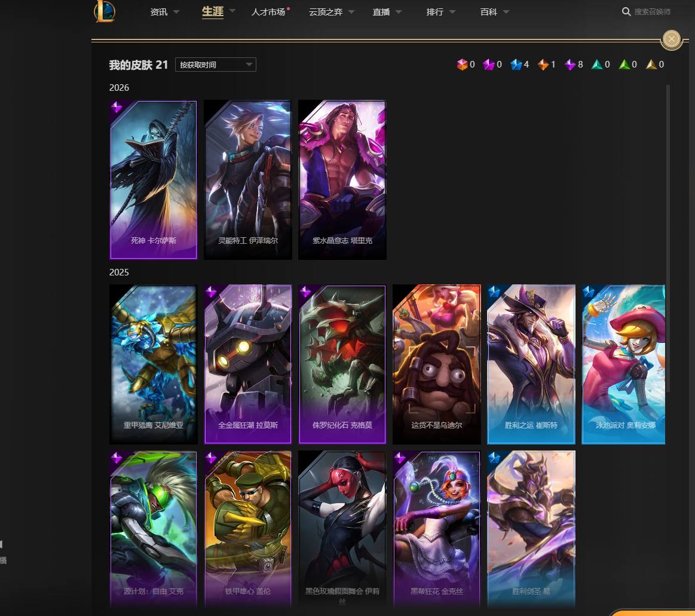Open the 黑色玫瑰假面舞会 伊莉丝 skin card

342,529
